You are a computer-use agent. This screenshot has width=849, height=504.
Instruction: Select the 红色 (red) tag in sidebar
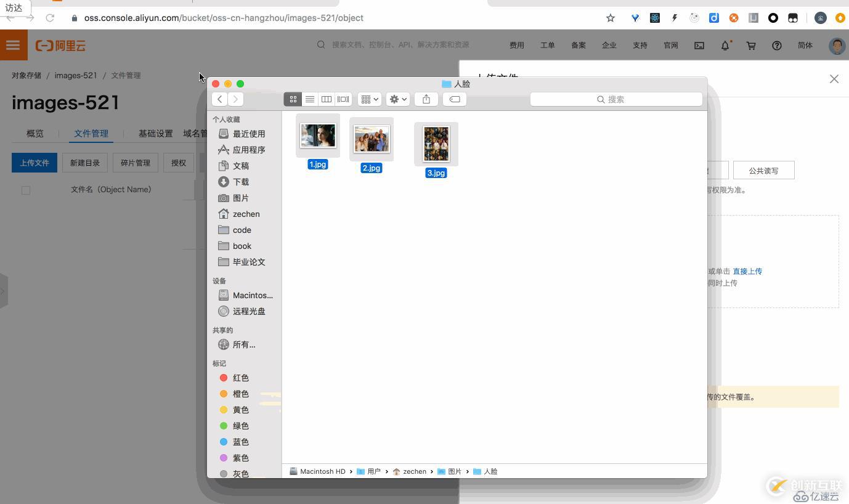click(x=240, y=377)
